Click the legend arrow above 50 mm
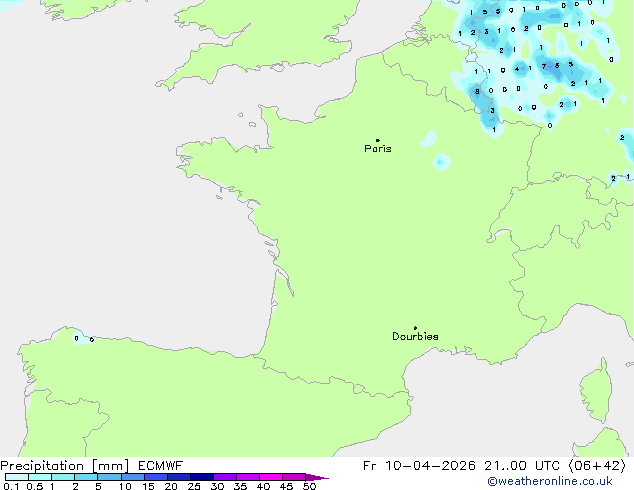 point(317,477)
